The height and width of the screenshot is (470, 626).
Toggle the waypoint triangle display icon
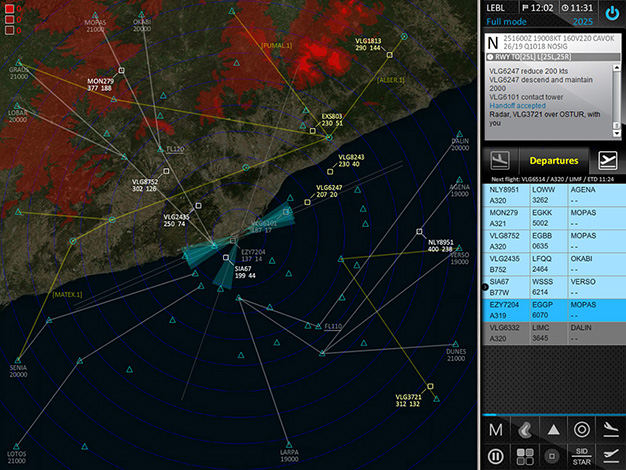coord(552,429)
